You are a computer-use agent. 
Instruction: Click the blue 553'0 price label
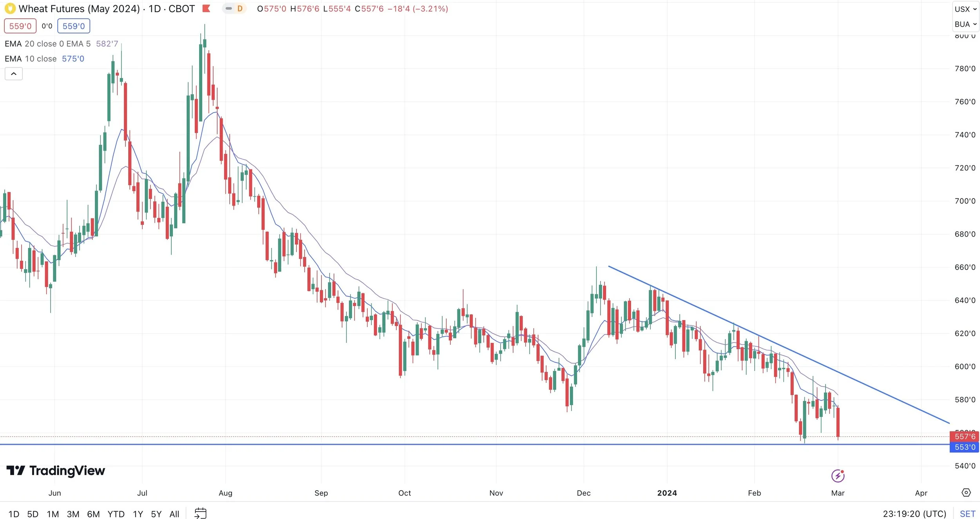click(x=964, y=447)
